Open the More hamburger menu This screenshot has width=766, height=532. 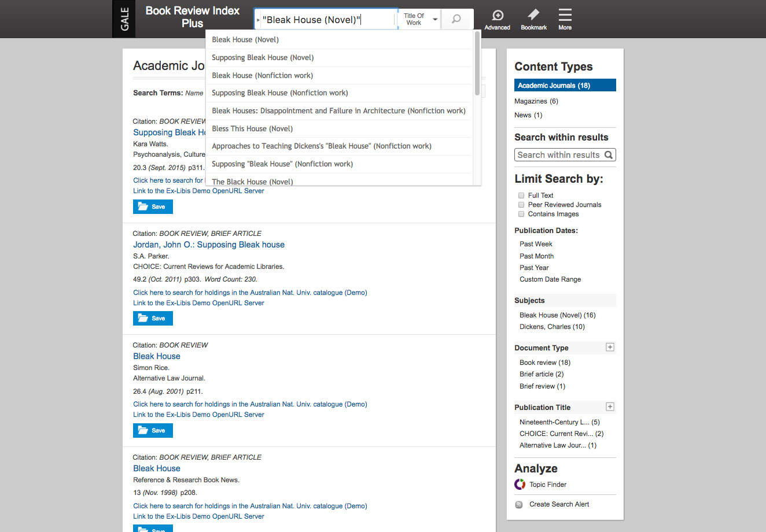click(565, 20)
